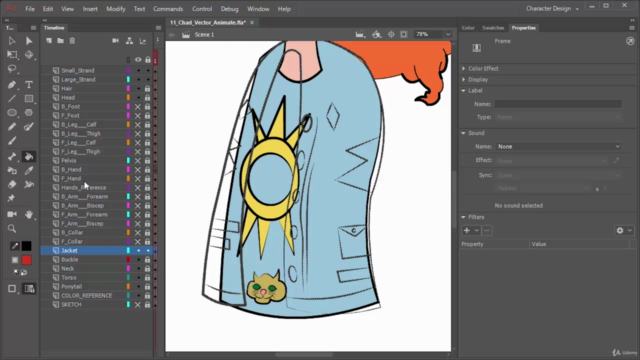640x360 pixels.
Task: Open the Modify menu
Action: (x=116, y=9)
